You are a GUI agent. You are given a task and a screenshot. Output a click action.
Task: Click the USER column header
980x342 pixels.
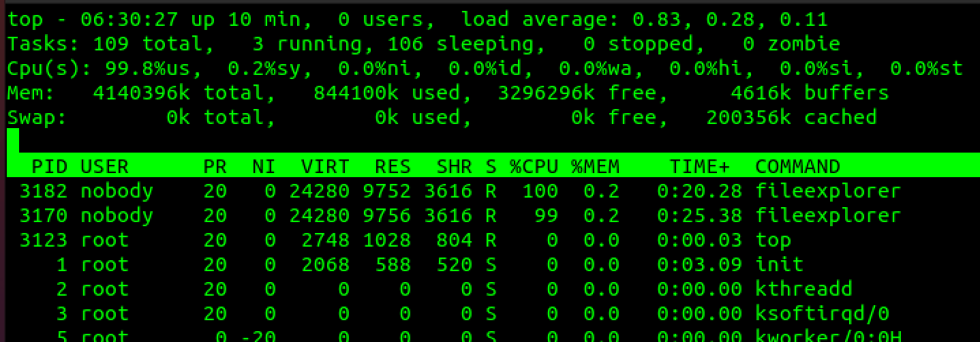(104, 166)
